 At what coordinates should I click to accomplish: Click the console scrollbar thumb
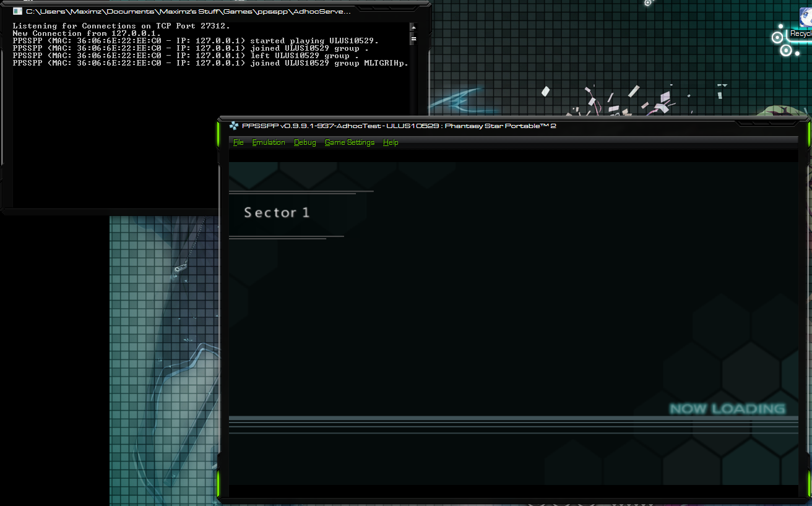(x=413, y=39)
